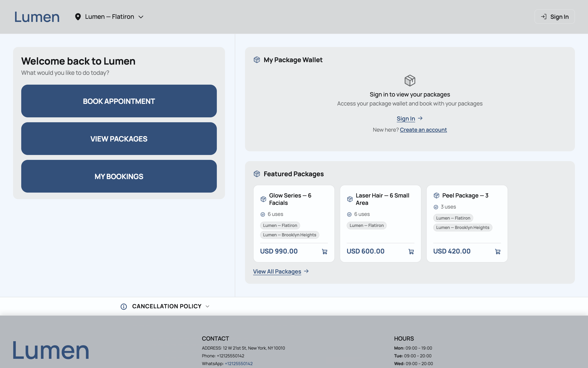Click the HOURS footer heading

point(404,338)
